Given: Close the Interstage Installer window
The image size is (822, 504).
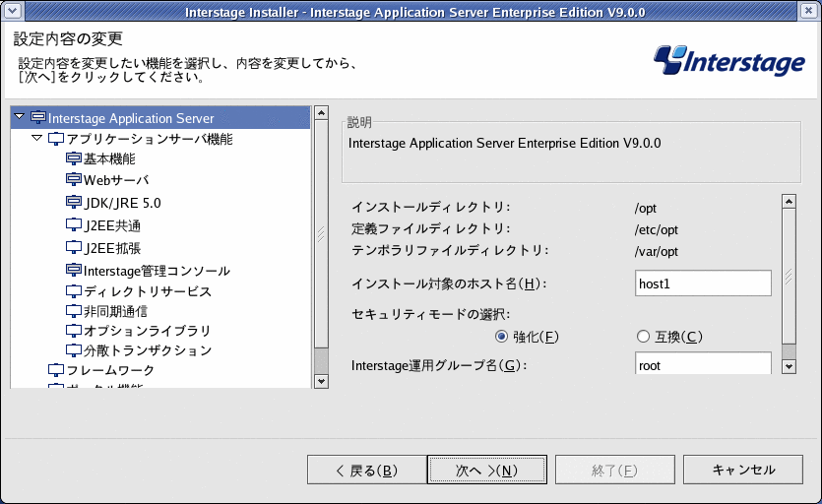Looking at the screenshot, I should coord(809,11).
